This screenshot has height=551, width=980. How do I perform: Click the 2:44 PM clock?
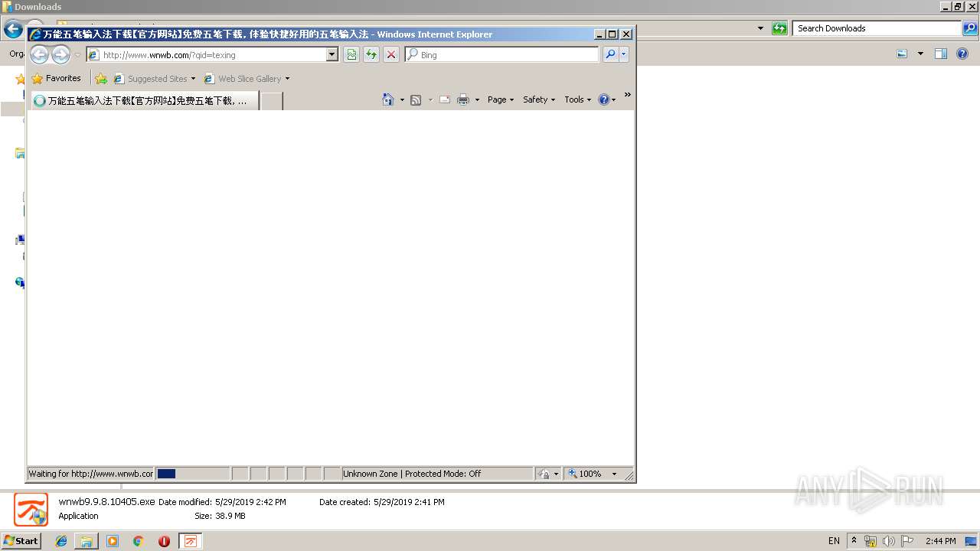pos(940,541)
